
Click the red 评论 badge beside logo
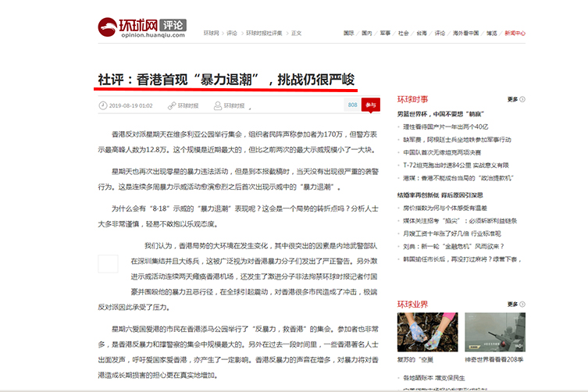[161, 24]
